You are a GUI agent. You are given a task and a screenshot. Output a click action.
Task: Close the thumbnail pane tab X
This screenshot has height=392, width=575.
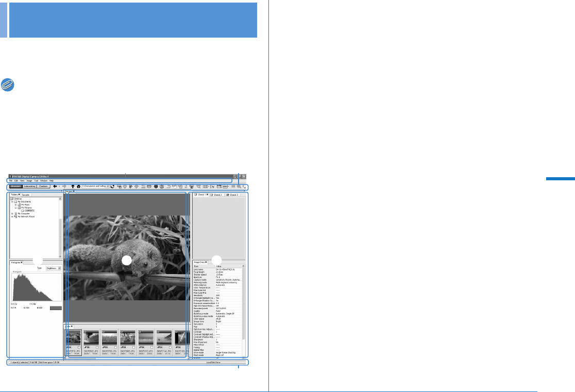pos(72,326)
